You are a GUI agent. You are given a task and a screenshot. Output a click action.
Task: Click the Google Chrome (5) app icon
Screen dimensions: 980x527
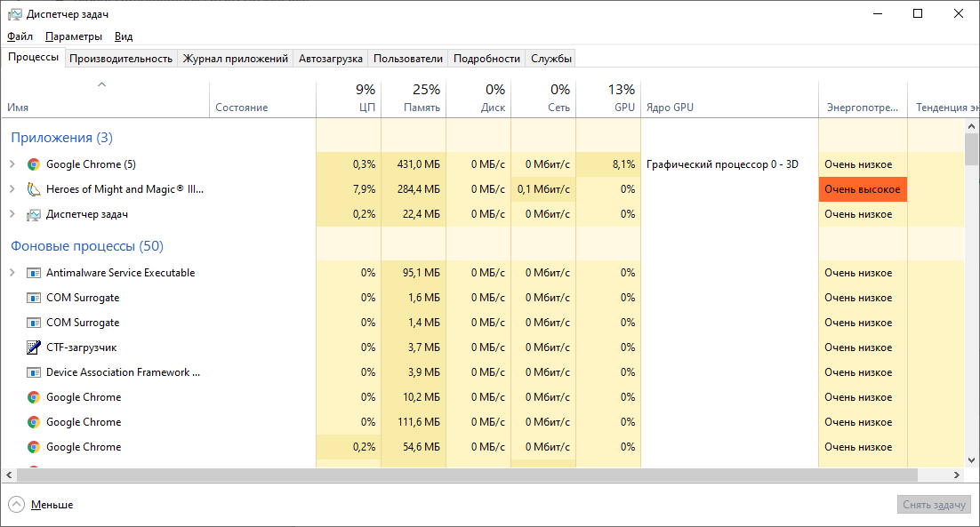click(x=34, y=164)
